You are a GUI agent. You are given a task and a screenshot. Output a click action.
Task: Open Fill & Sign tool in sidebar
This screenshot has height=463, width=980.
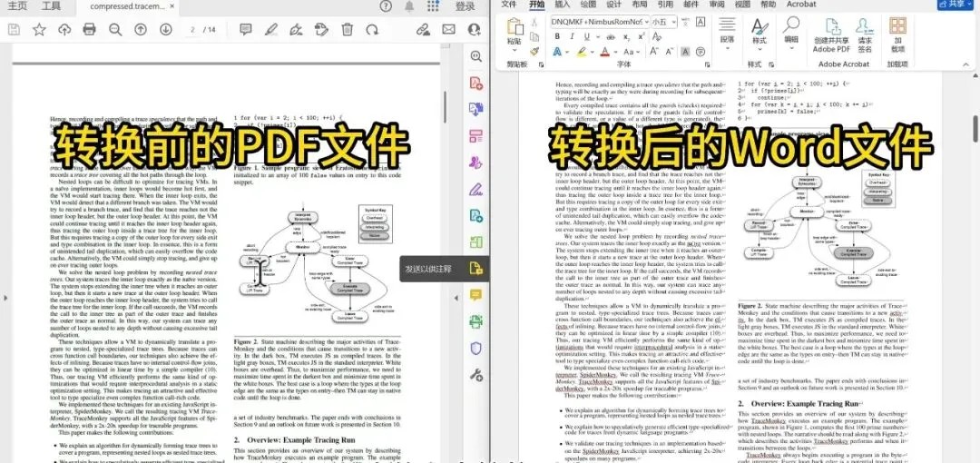(476, 188)
